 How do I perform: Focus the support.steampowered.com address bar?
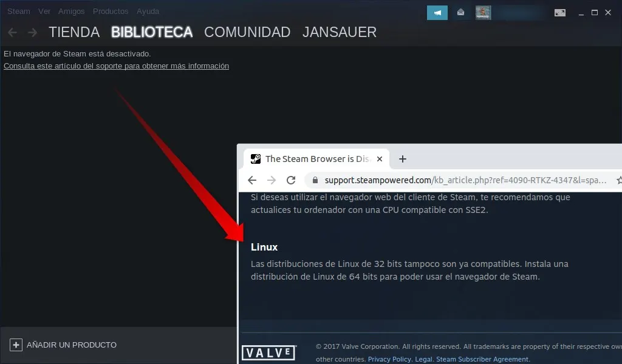465,180
